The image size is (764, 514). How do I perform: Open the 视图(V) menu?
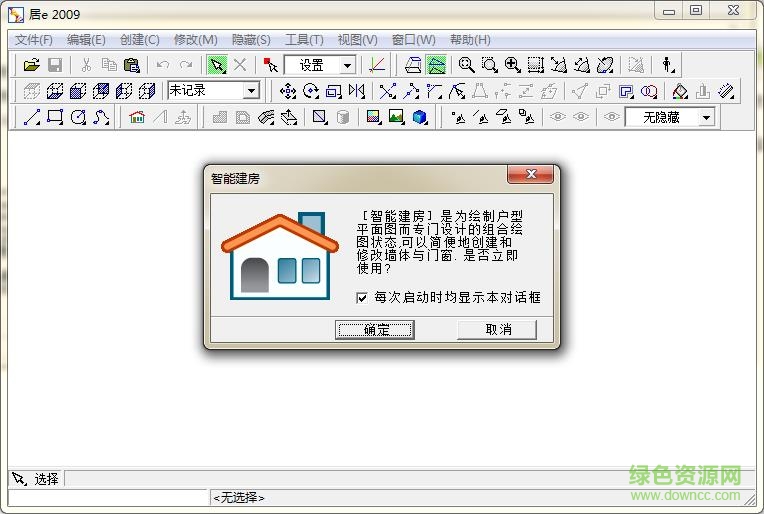[x=357, y=39]
